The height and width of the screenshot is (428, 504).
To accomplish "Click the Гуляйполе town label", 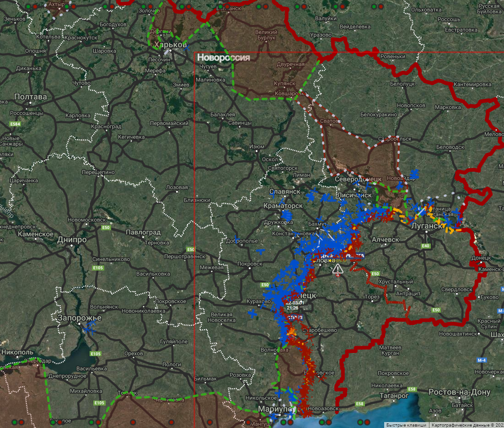I will [x=174, y=341].
